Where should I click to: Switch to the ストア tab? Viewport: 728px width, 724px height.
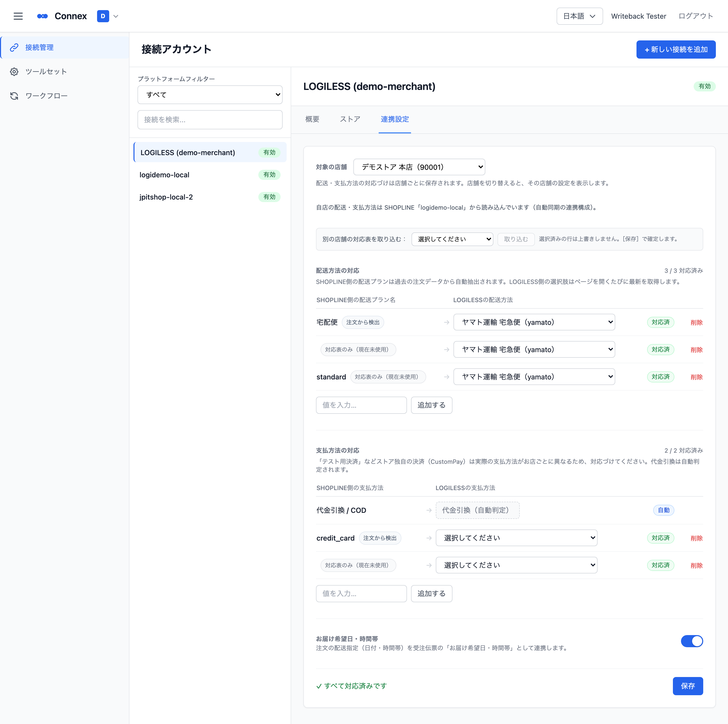coord(350,119)
